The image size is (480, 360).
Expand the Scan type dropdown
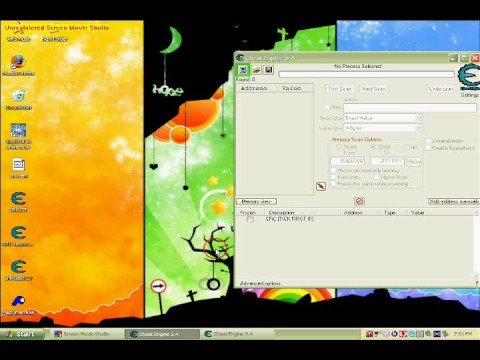383,118
